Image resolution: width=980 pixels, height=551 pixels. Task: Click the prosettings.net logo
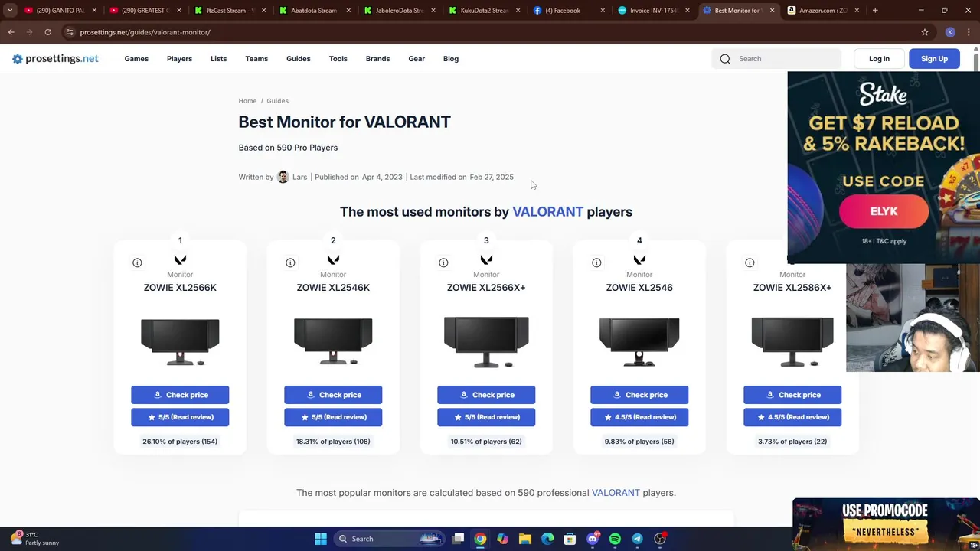55,59
